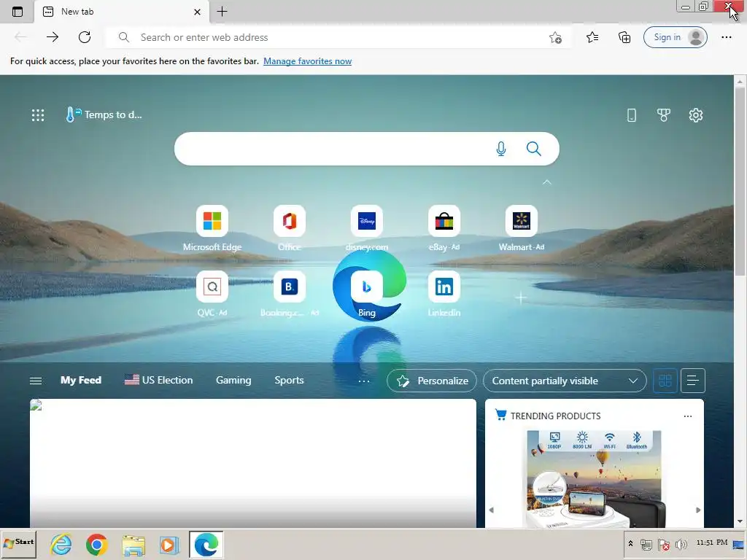
Task: Open the feed hamburger menu
Action: click(x=36, y=381)
